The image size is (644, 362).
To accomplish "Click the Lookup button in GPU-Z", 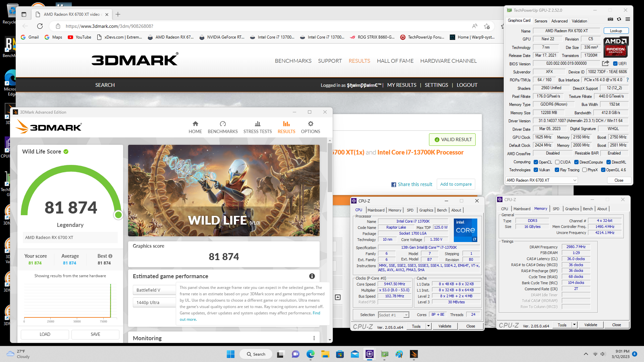I will pos(616,31).
